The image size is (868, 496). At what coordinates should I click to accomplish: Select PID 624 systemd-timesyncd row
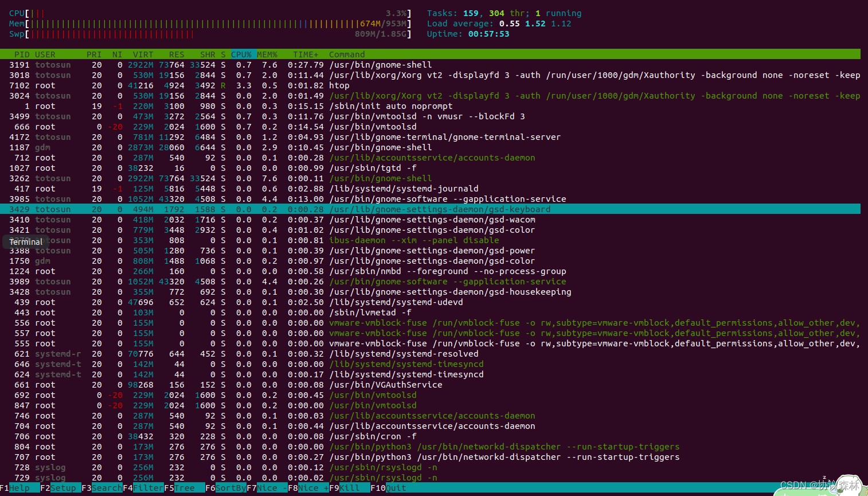430,374
